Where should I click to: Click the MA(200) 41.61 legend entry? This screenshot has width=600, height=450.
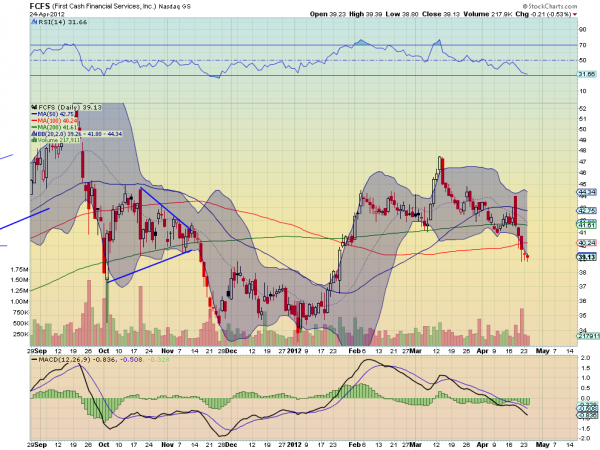pyautogui.click(x=57, y=127)
